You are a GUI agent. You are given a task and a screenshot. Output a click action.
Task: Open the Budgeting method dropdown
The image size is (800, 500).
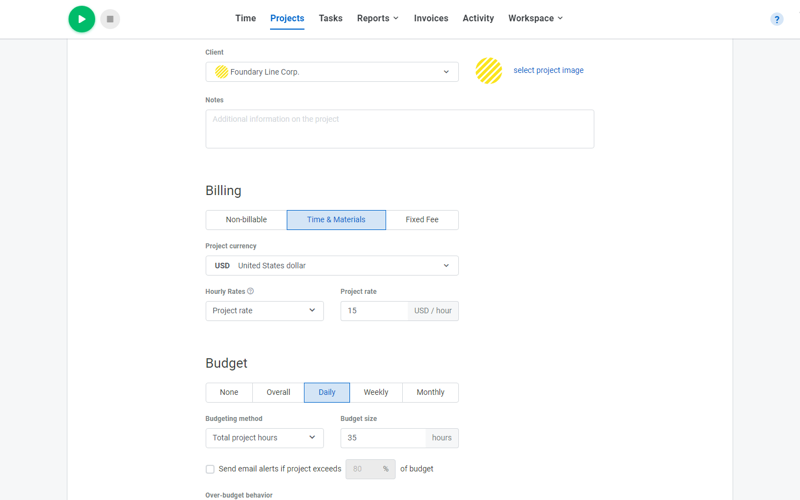(264, 438)
